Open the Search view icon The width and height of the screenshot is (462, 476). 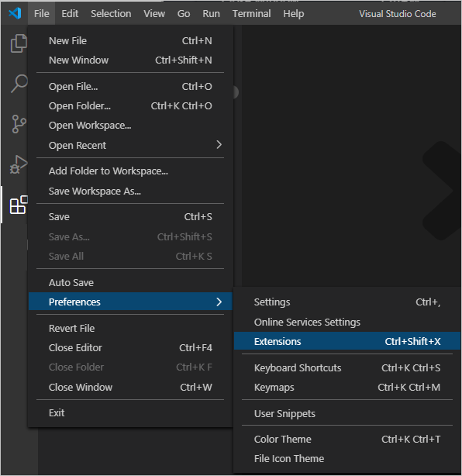click(x=19, y=83)
